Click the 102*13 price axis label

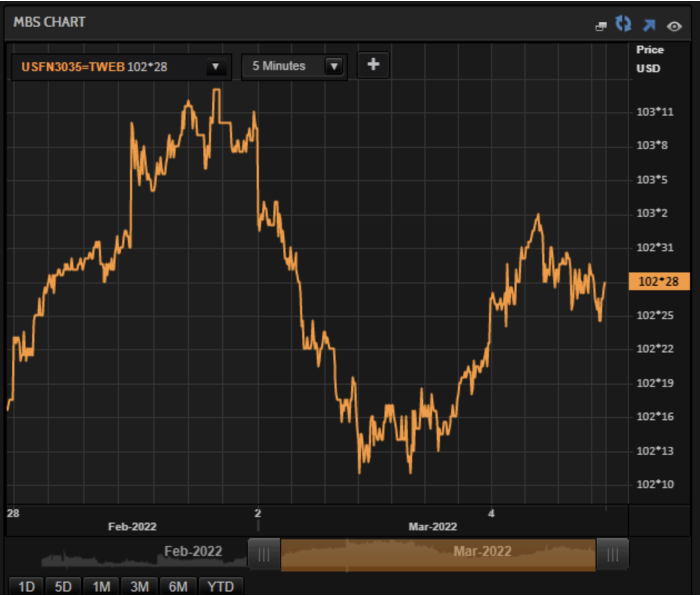[654, 451]
